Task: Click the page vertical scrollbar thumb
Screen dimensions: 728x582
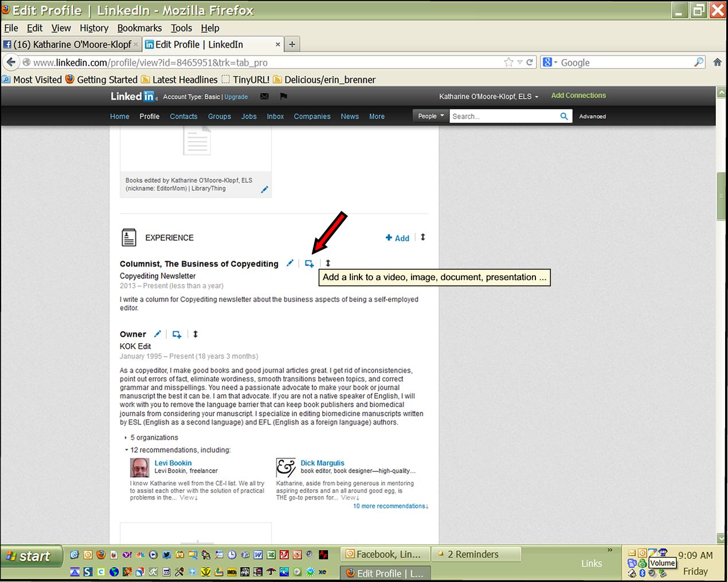Action: point(721,195)
